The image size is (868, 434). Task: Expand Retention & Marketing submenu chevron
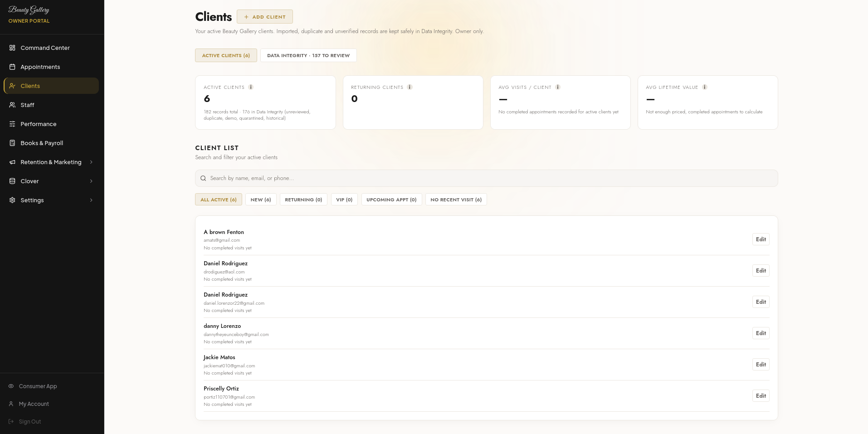pos(91,162)
